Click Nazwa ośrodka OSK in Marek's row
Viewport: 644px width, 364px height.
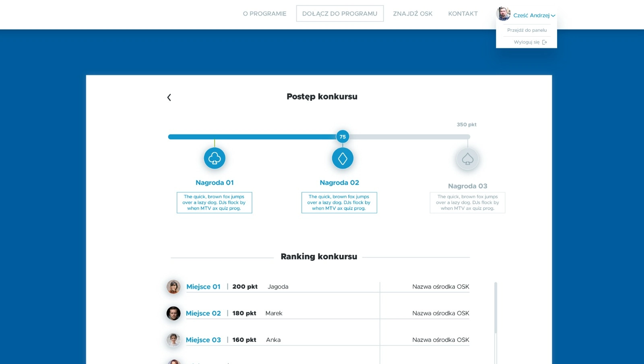click(441, 313)
